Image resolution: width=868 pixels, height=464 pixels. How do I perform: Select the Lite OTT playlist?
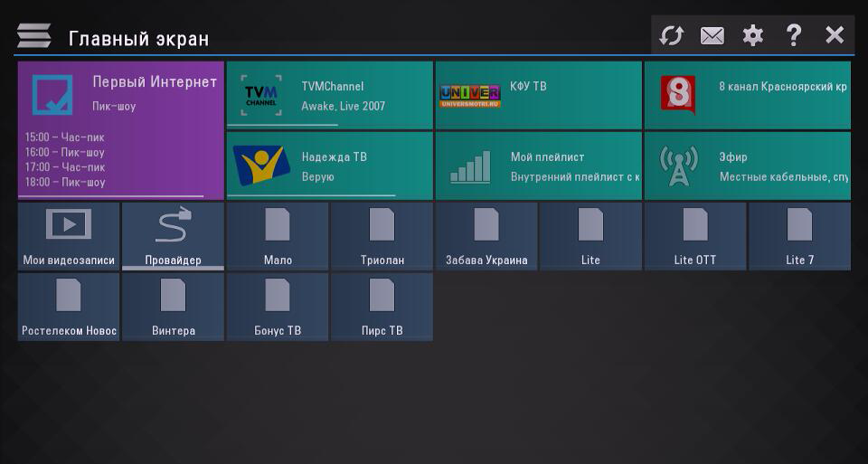click(695, 236)
